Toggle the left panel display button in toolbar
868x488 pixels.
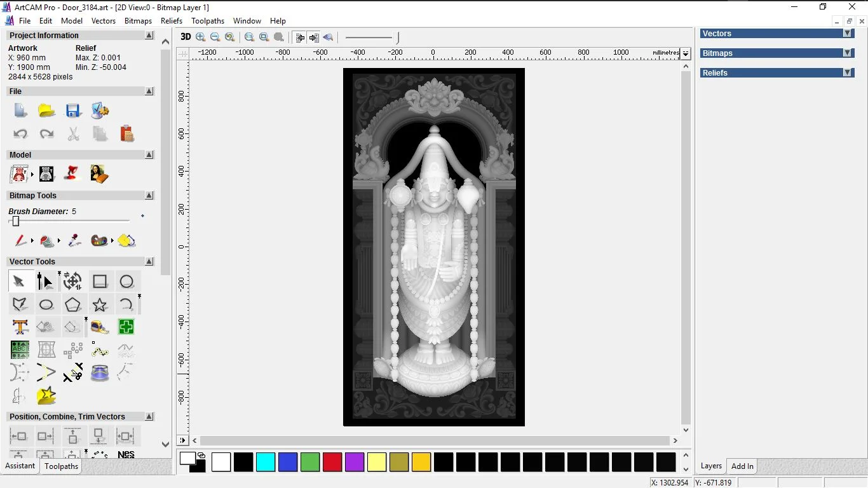click(300, 37)
